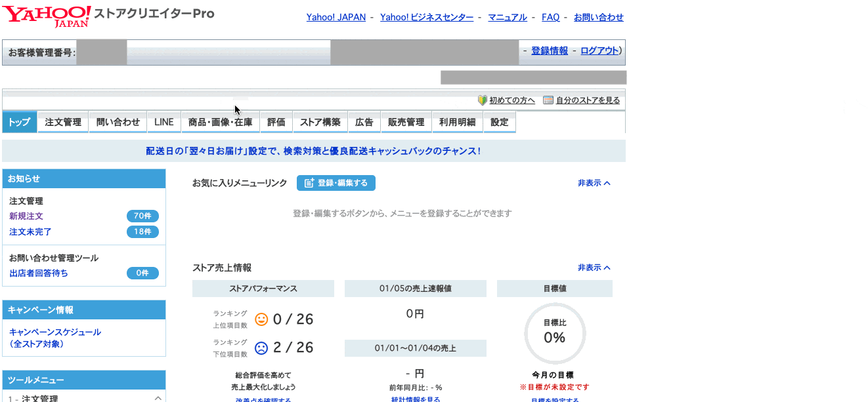Viewport: 868px width, 402px height.
Task: Open the 広告 tab
Action: [x=364, y=122]
